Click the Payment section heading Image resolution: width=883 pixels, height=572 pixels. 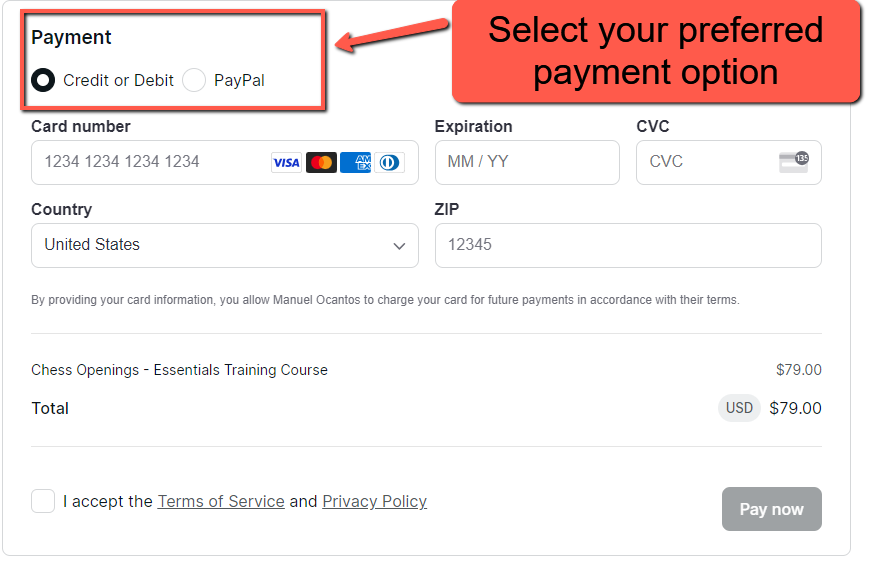tap(71, 37)
